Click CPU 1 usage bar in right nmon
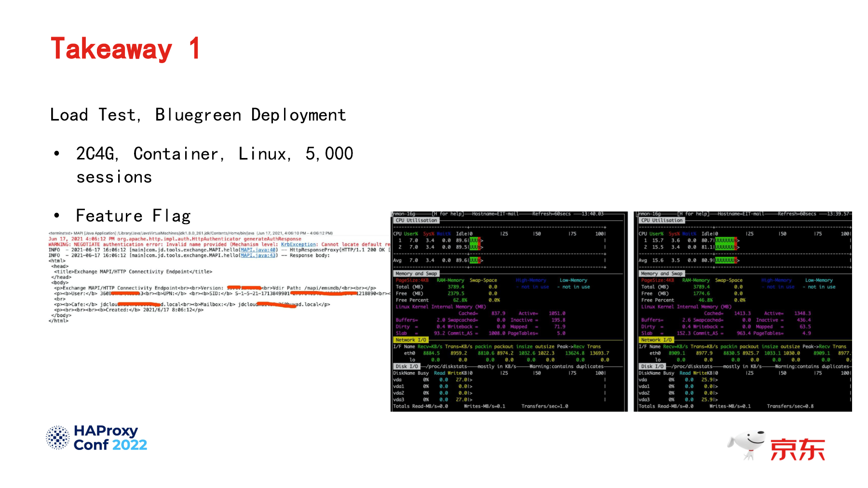The height and width of the screenshot is (488, 868). coord(727,240)
